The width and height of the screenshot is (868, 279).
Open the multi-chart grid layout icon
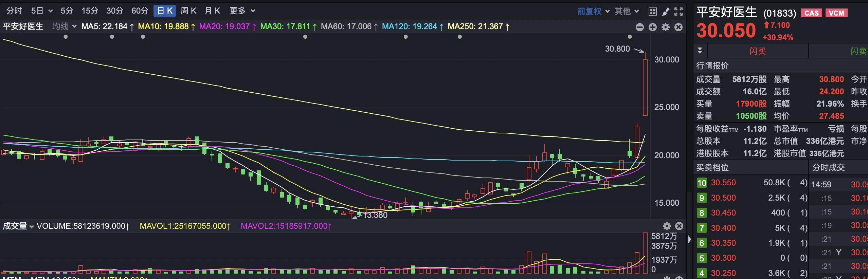pos(652,12)
